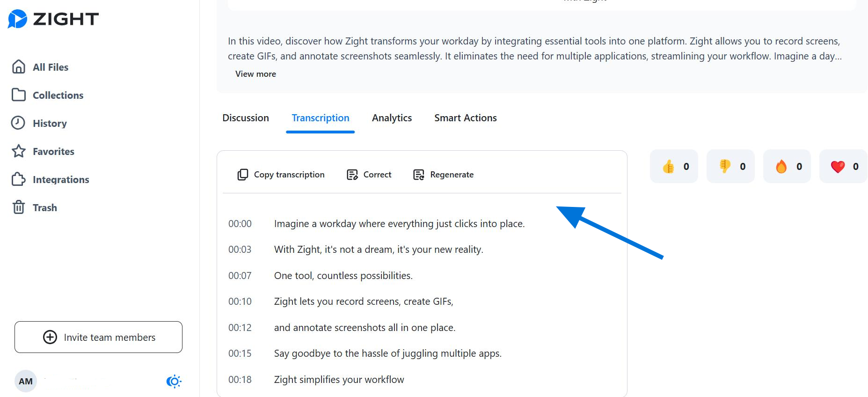Open All Files home icon
This screenshot has height=397, width=868.
click(x=19, y=67)
